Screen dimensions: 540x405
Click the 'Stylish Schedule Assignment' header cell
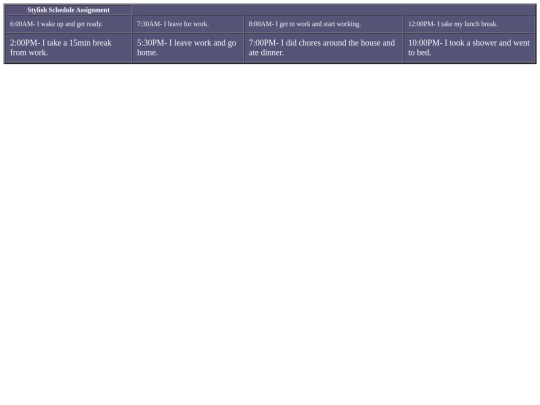click(69, 10)
